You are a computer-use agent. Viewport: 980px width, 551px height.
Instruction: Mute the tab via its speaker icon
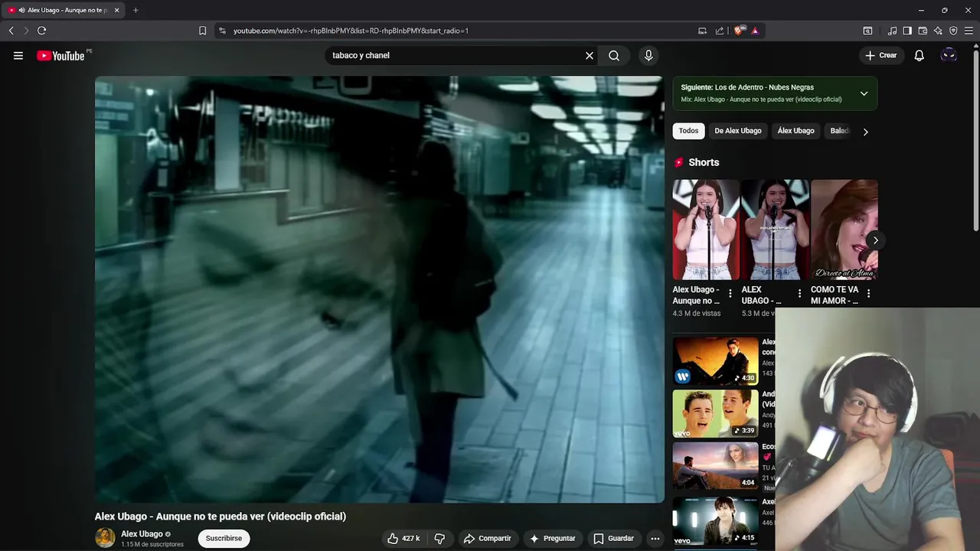pyautogui.click(x=21, y=10)
